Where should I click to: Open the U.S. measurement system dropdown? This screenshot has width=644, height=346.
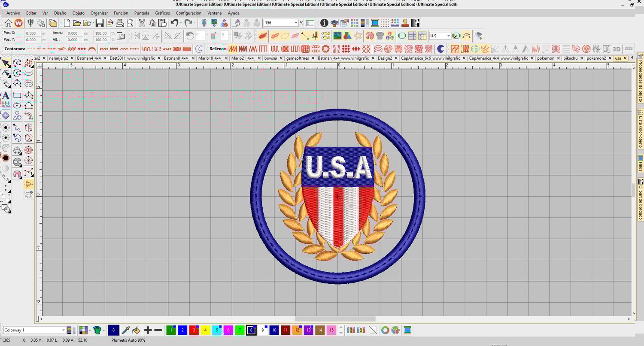[449, 36]
